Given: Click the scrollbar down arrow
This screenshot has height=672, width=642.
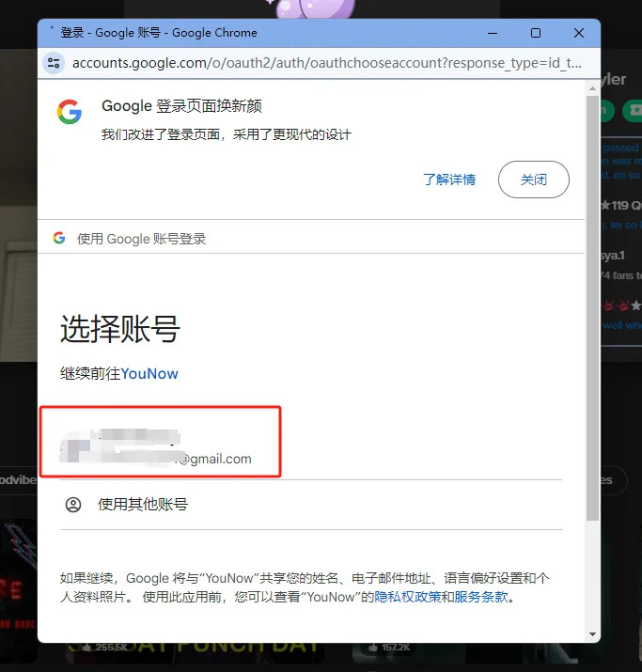Looking at the screenshot, I should click(x=593, y=634).
